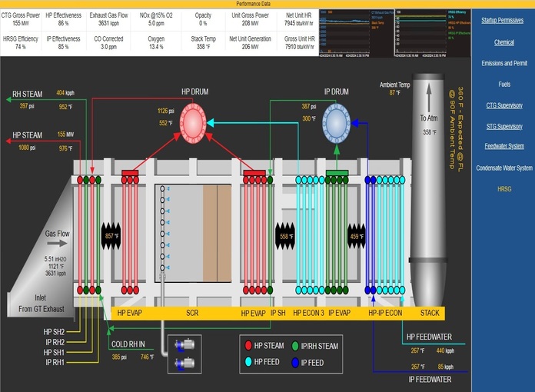Viewport: 535px width, 392px height.
Task: Click the red HP Drum icon
Action: point(193,123)
